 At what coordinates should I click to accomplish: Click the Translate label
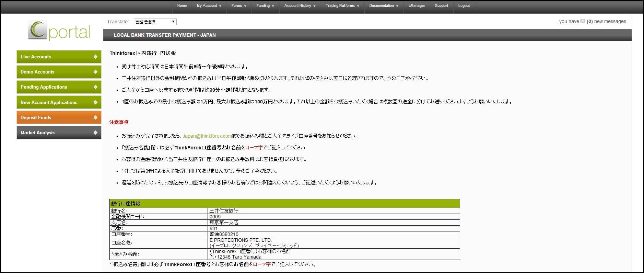click(118, 22)
